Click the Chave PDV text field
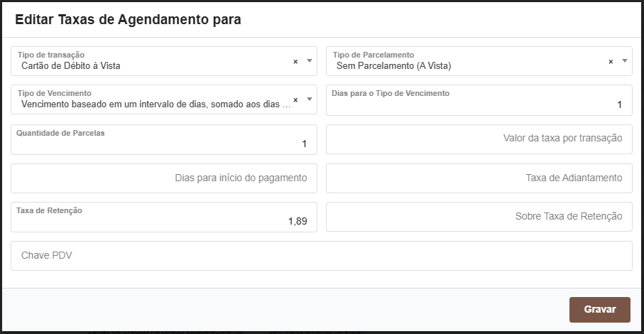Viewport: 644px width, 334px height. coord(321,256)
